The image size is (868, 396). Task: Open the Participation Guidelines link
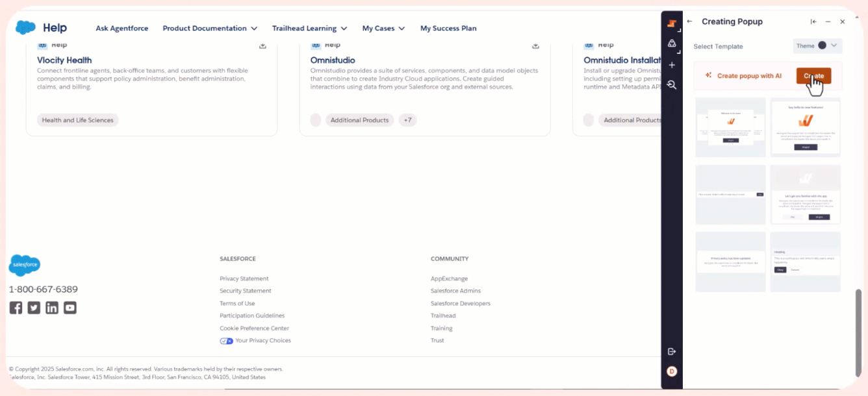[x=252, y=316]
